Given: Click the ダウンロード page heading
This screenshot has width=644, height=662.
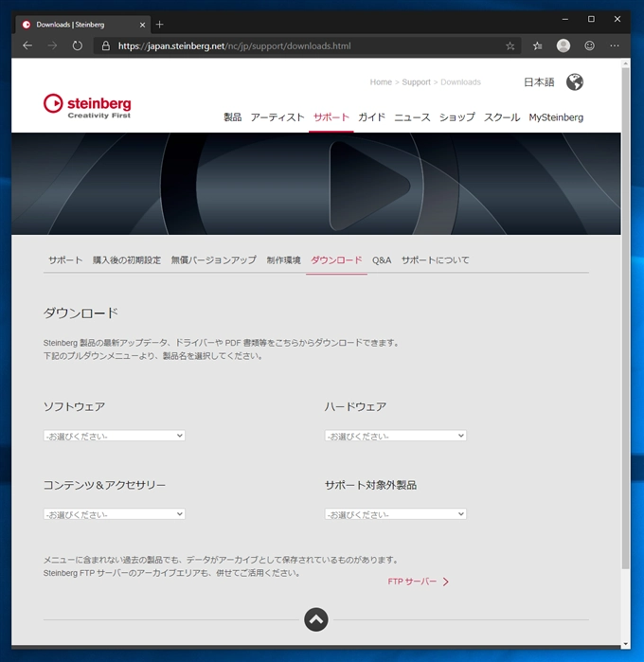Looking at the screenshot, I should tap(80, 313).
